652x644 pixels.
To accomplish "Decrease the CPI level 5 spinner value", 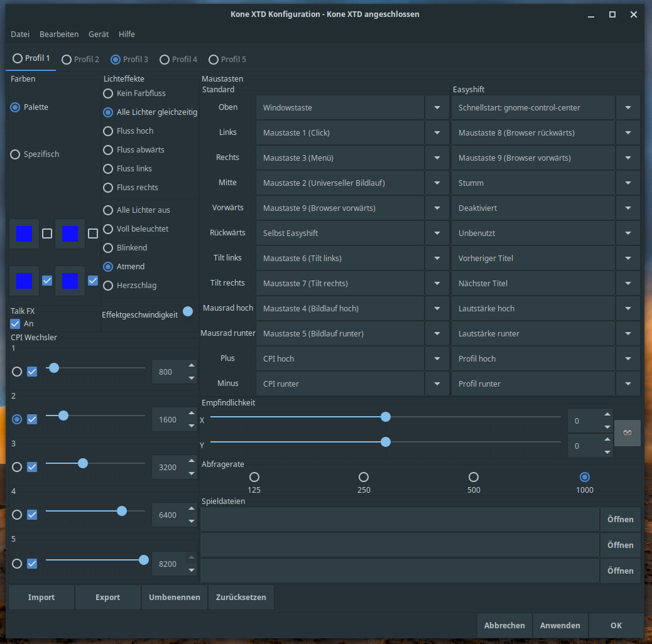I will 192,570.
